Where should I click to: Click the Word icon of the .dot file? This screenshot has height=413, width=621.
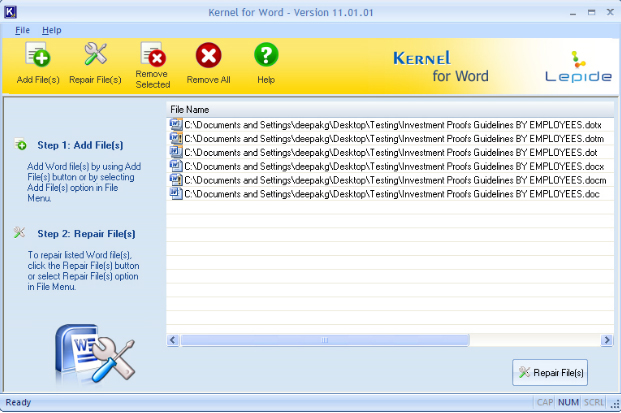coord(176,152)
